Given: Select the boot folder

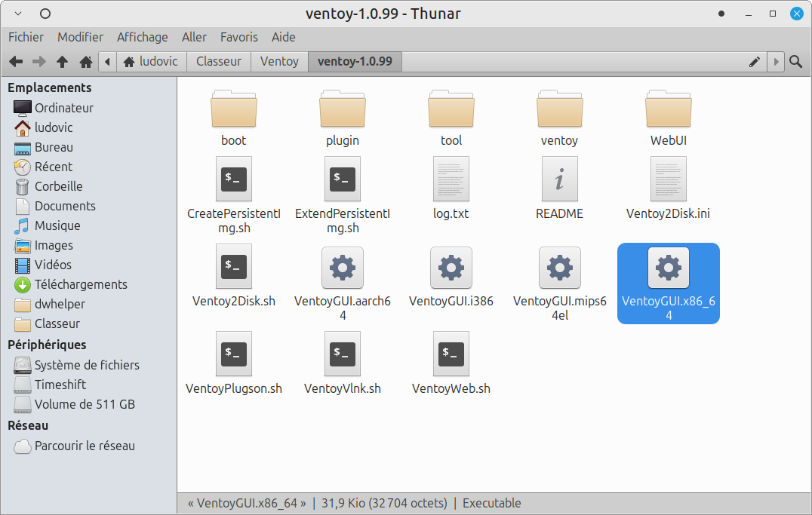Looking at the screenshot, I should tap(233, 118).
